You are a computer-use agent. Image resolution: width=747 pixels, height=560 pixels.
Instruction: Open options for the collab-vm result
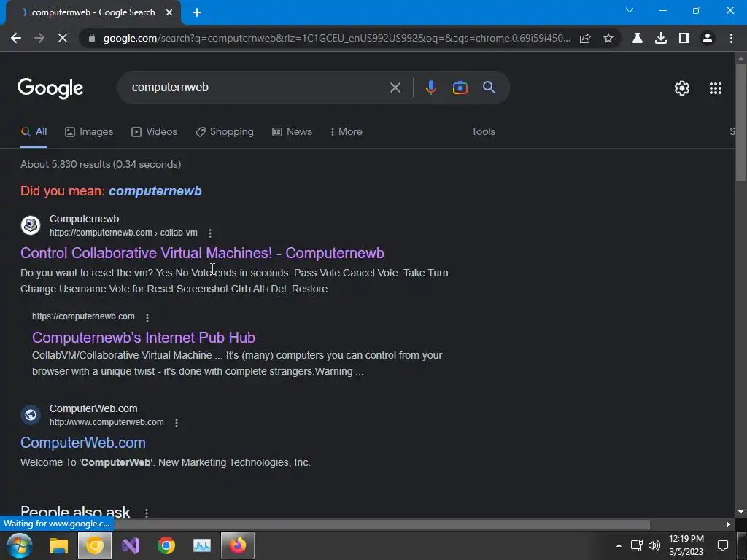click(x=209, y=233)
